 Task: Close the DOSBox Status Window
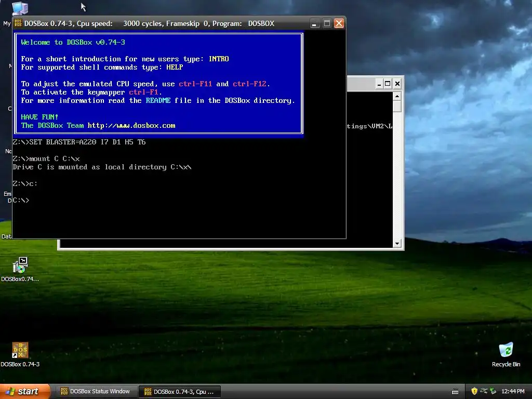click(x=397, y=84)
